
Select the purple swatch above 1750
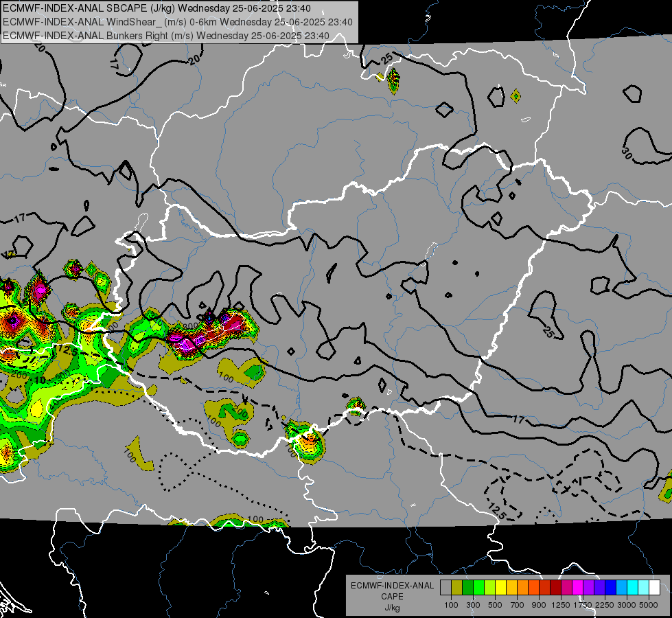(x=589, y=587)
